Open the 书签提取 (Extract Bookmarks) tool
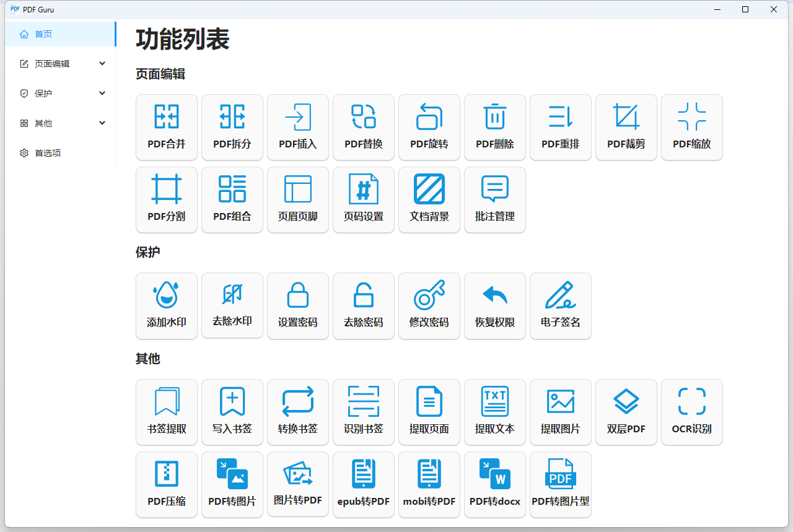Viewport: 793px width, 532px height. tap(166, 412)
